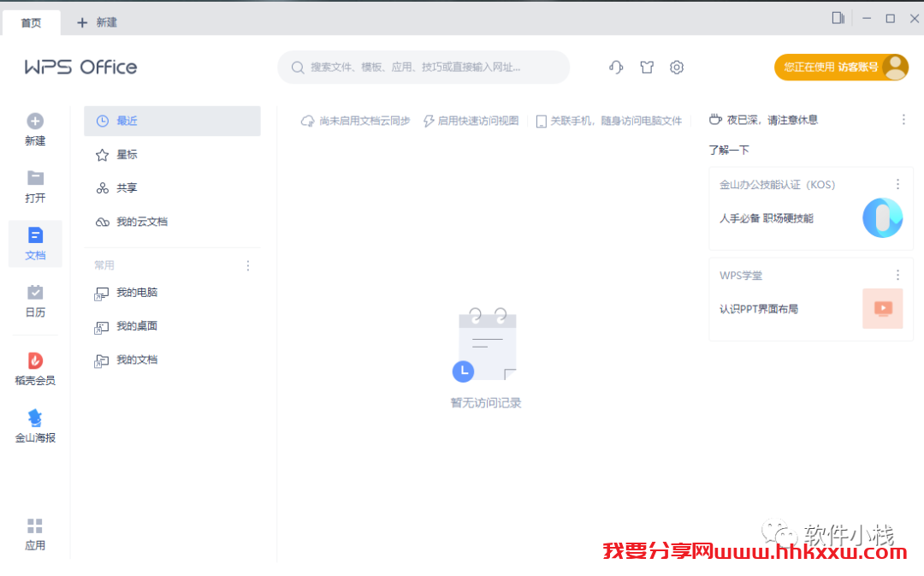Open the skin shirt icon
Viewport: 924px width, 576px height.
click(647, 68)
